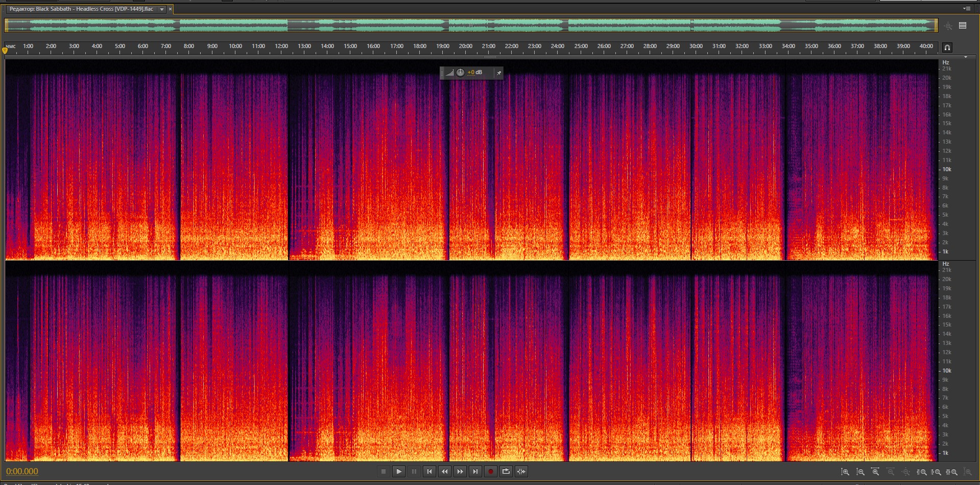Jump to the previous marker in transport

pyautogui.click(x=429, y=472)
